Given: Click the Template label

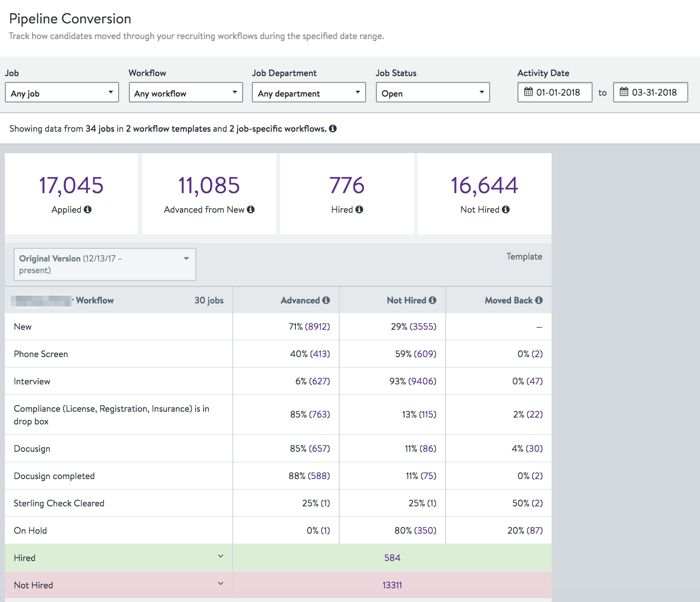Looking at the screenshot, I should (524, 257).
